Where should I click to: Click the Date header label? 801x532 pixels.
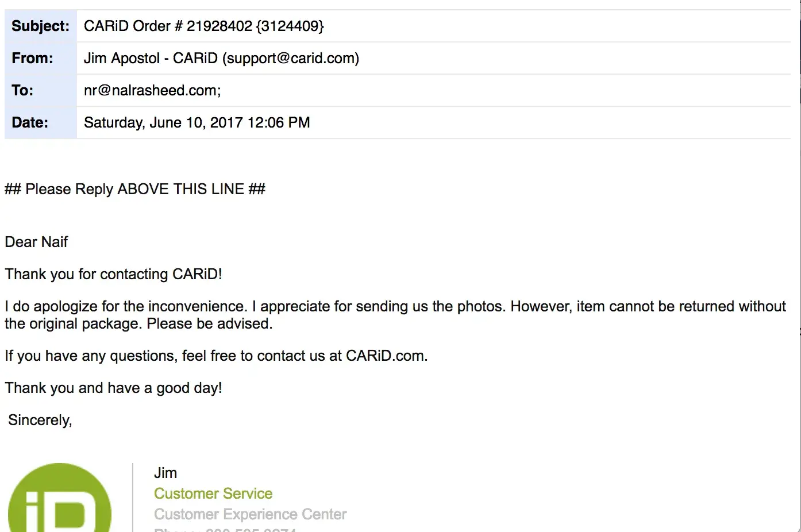click(30, 123)
